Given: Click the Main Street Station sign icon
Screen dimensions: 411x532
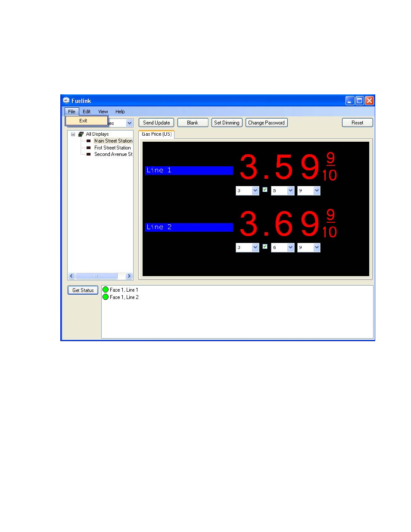Looking at the screenshot, I should pyautogui.click(x=88, y=141).
